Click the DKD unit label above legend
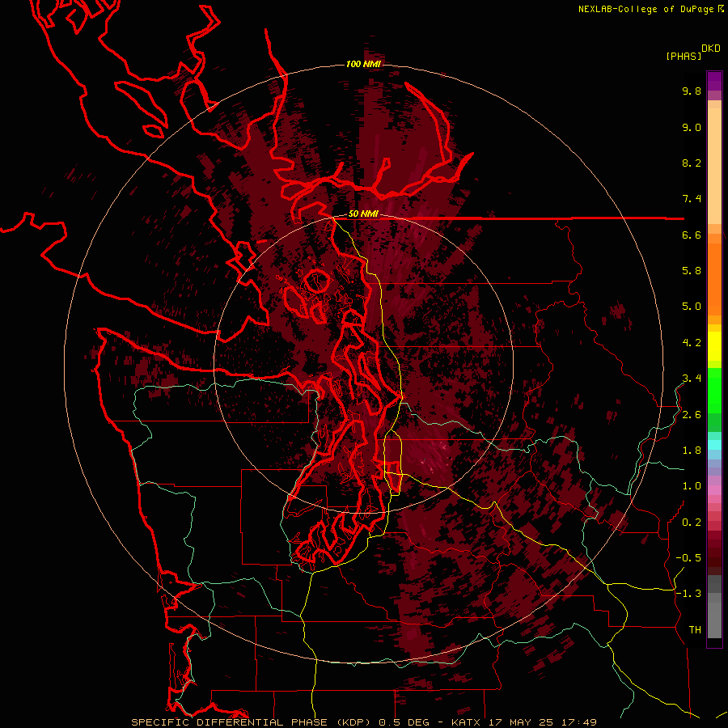Image resolution: width=728 pixels, height=728 pixels. [x=711, y=49]
